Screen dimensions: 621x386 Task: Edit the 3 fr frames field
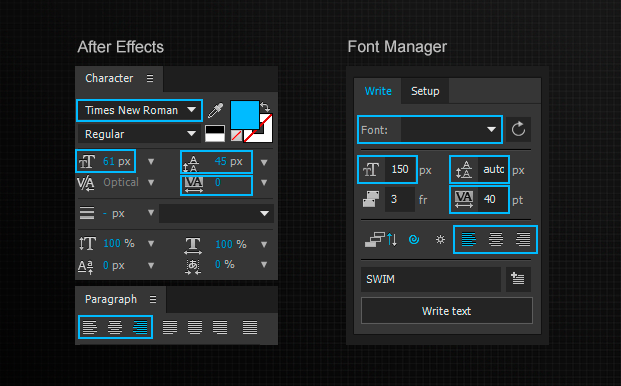pos(400,199)
